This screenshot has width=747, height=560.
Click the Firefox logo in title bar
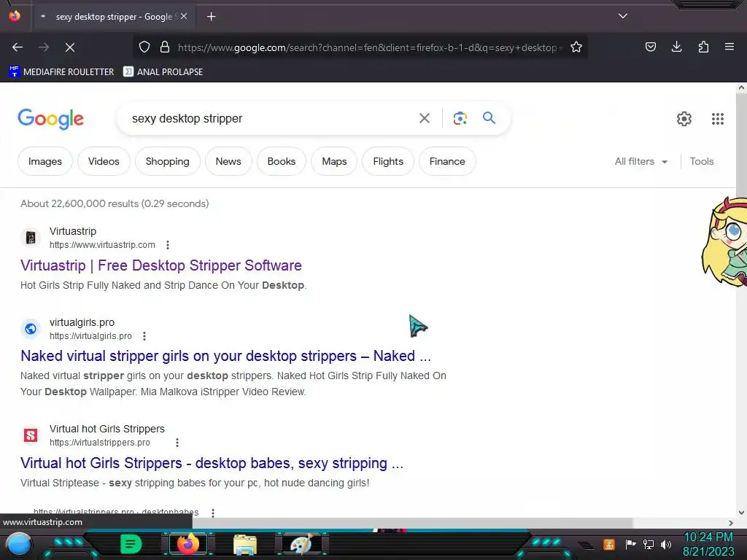15,16
